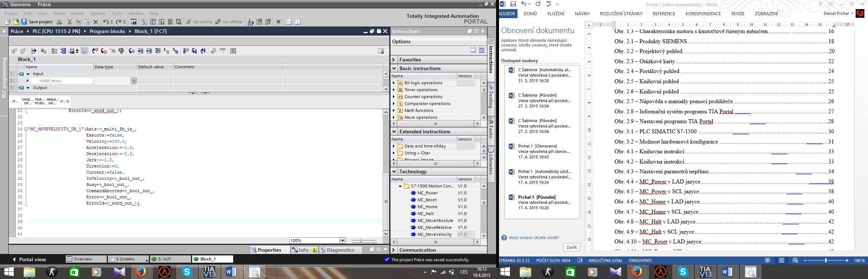The height and width of the screenshot is (279, 868).
Task: Insert IF statement template
Action: coord(15,101)
